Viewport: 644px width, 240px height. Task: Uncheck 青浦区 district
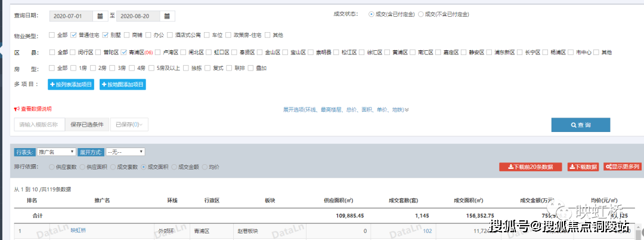pyautogui.click(x=123, y=52)
